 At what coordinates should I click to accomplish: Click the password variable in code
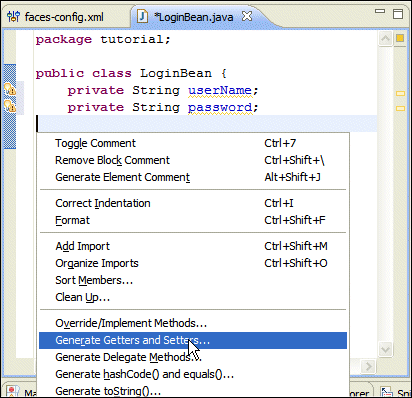click(220, 107)
